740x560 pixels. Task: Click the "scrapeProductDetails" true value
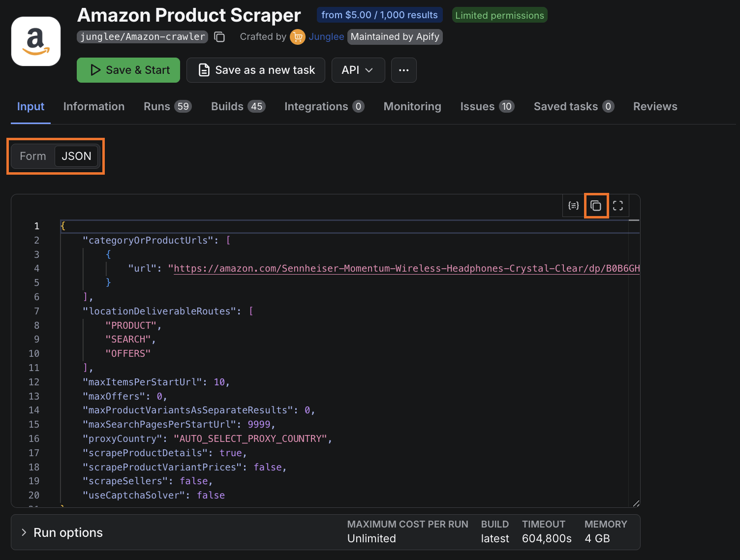[x=231, y=453]
